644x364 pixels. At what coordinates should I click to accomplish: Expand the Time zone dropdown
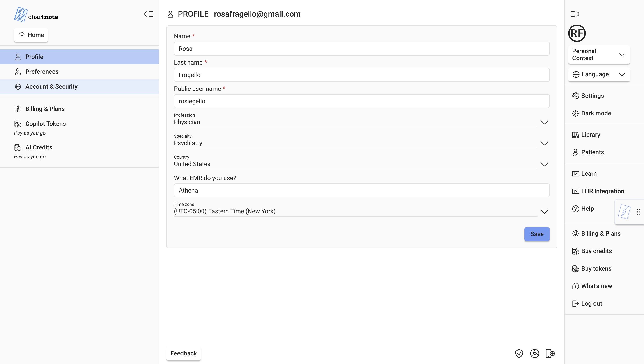coord(544,211)
